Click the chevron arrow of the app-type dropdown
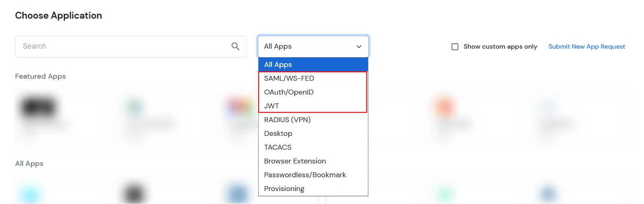The height and width of the screenshot is (204, 644). pos(359,47)
